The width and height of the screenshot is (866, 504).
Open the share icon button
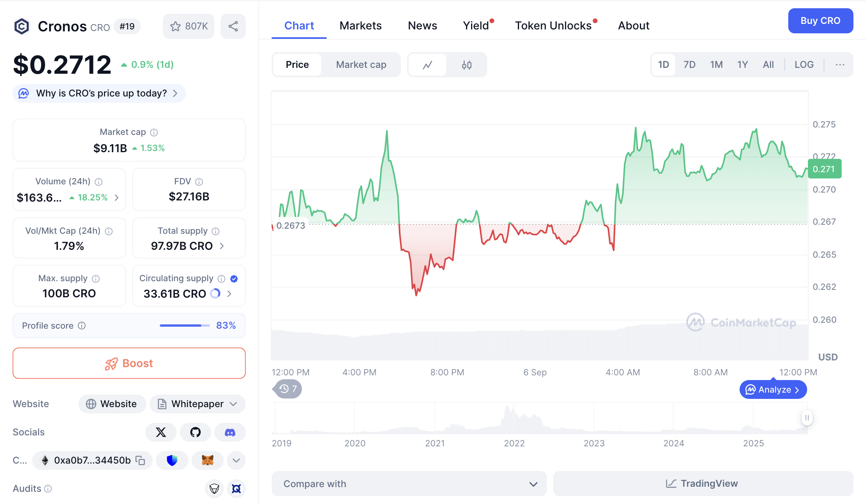pyautogui.click(x=233, y=26)
